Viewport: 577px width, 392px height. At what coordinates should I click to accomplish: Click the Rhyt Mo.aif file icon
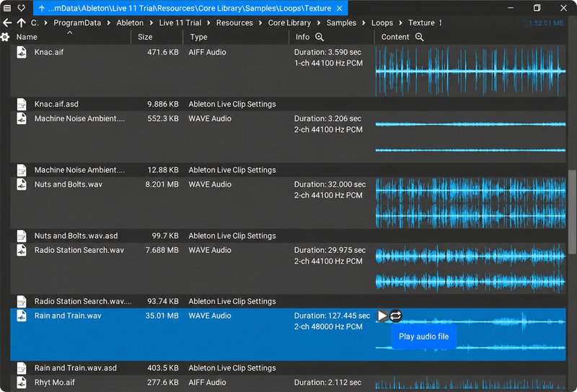point(22,382)
